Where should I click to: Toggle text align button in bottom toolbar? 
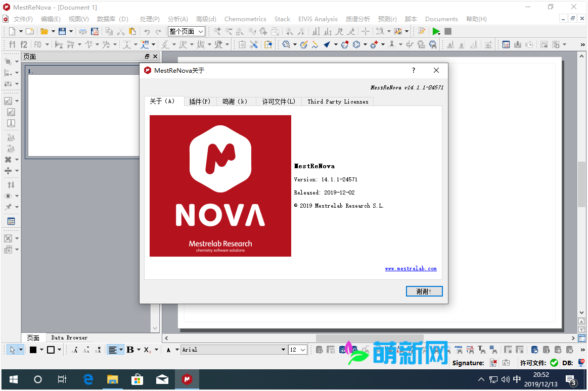112,350
